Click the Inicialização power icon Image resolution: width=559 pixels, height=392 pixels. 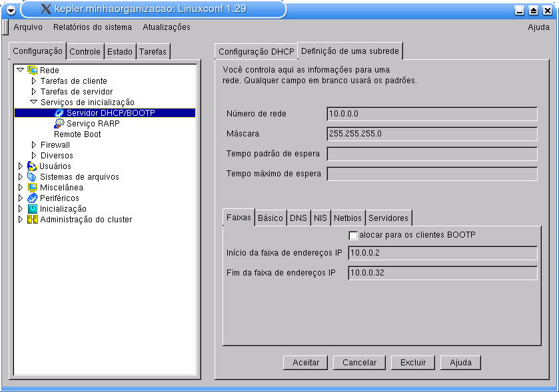tap(33, 208)
